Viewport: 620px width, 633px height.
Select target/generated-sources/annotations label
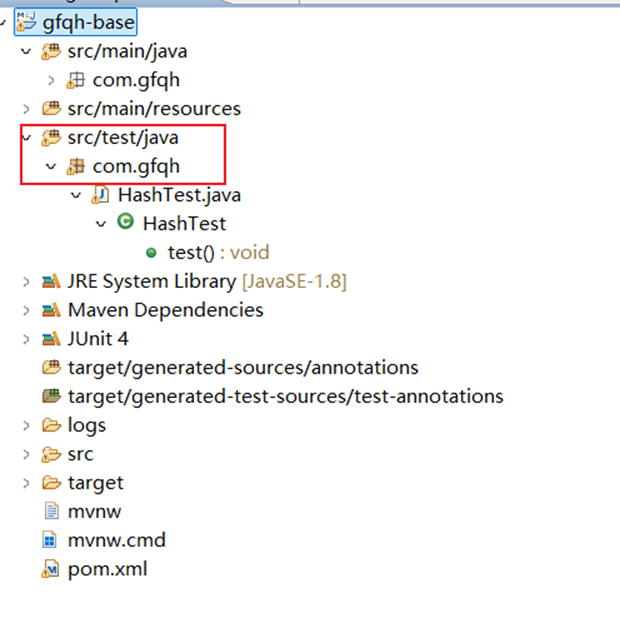243,368
